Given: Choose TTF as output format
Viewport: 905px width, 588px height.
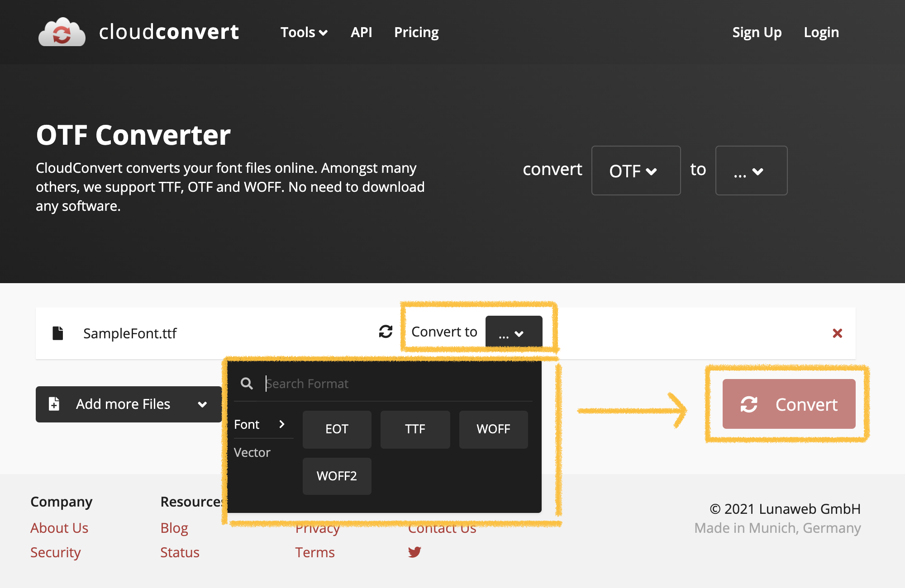Looking at the screenshot, I should (415, 429).
